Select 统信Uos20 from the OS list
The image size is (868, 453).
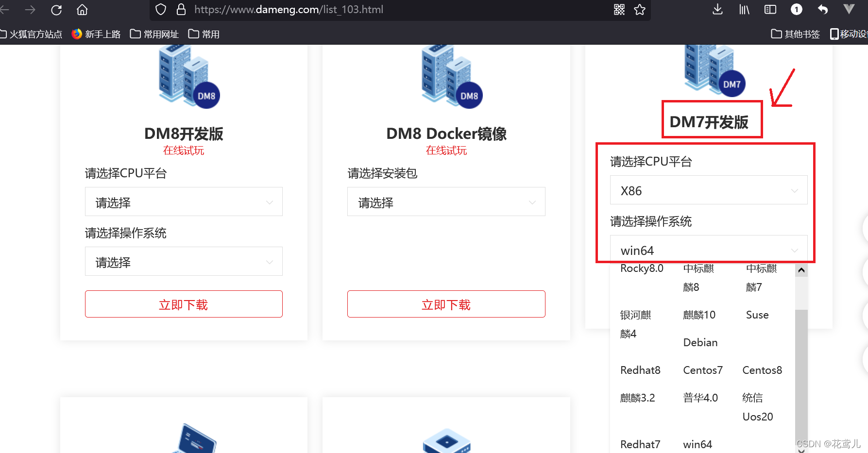(x=758, y=407)
